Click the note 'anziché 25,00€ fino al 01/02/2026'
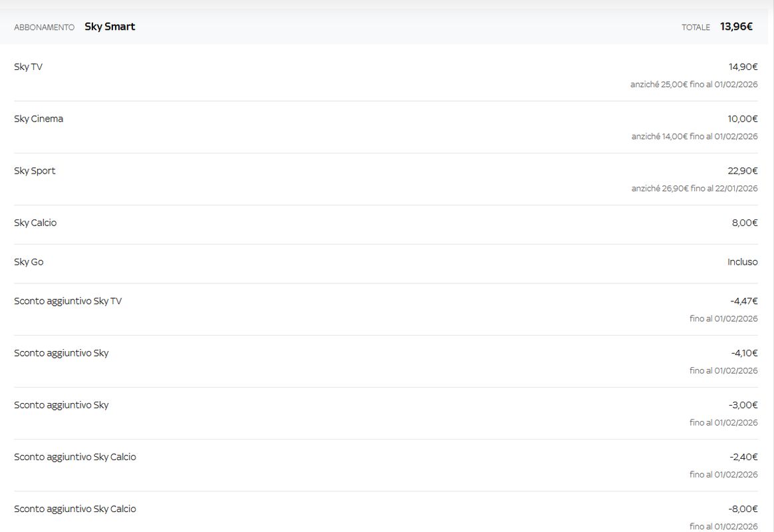 (x=694, y=84)
